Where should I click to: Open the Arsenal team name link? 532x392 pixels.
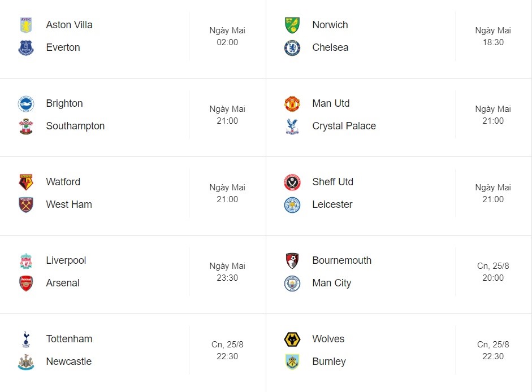pos(63,283)
